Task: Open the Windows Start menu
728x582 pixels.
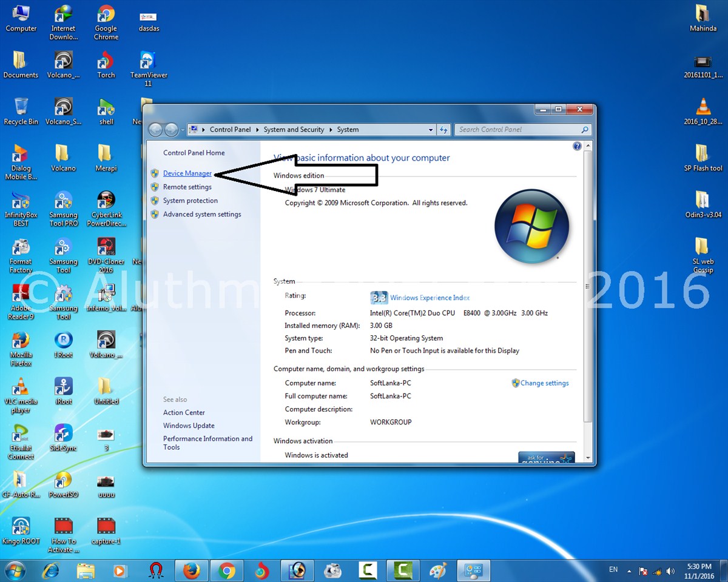Action: tap(16, 571)
